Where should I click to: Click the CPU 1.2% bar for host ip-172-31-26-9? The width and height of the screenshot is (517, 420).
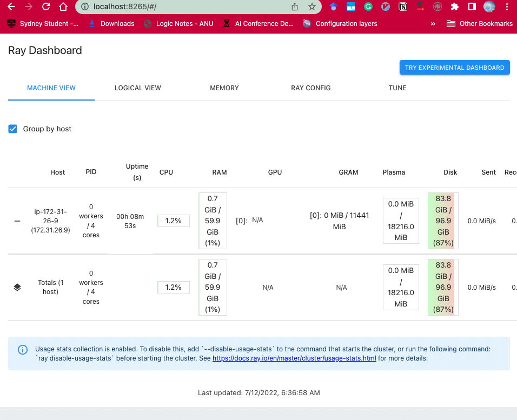point(174,221)
